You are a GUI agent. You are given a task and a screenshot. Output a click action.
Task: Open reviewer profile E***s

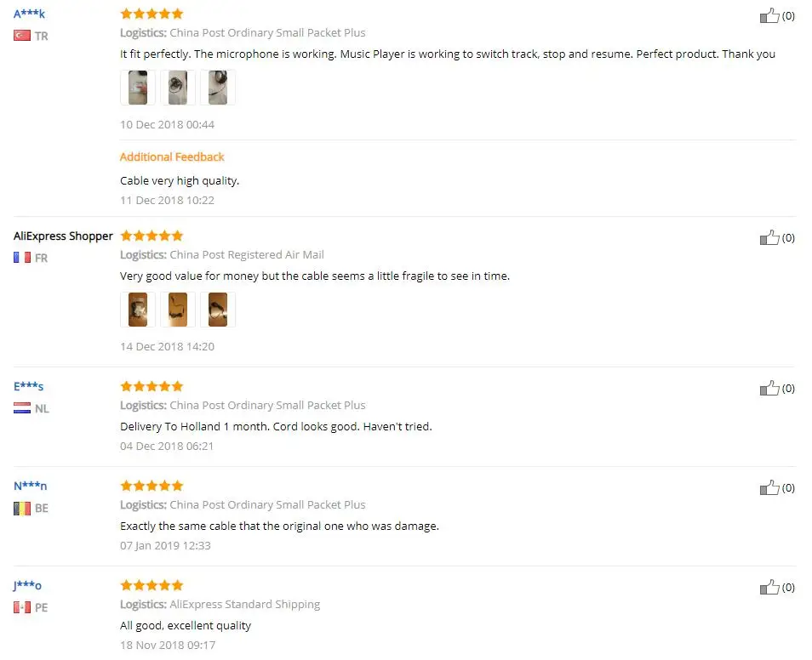[x=28, y=386]
